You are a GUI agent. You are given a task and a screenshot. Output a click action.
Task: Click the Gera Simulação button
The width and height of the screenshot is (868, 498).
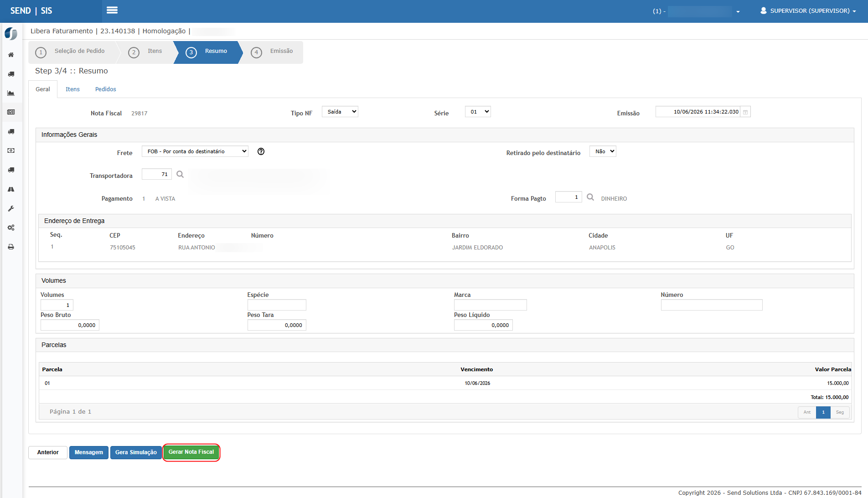pos(136,452)
